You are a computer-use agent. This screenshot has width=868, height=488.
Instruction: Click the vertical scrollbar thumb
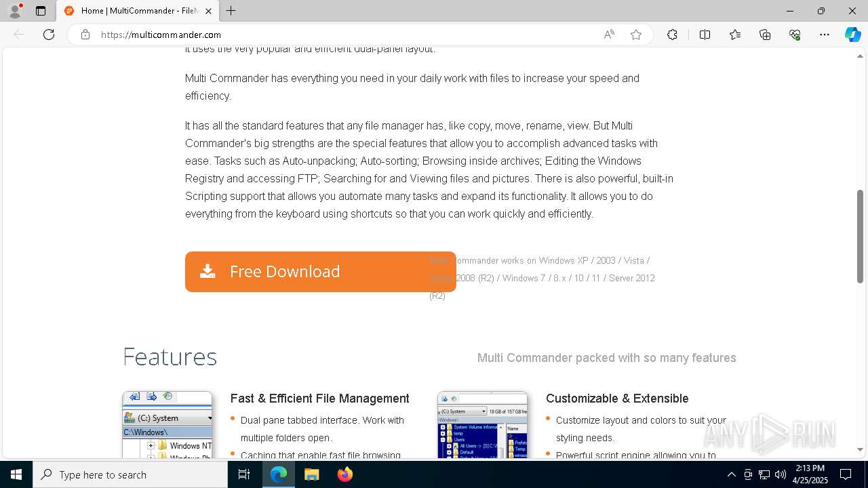point(860,236)
